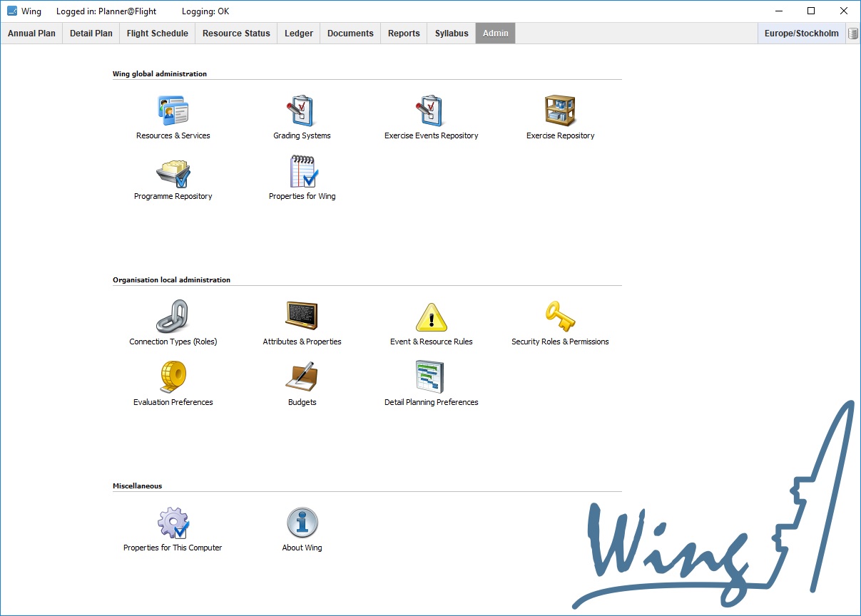This screenshot has width=861, height=616.
Task: Click the 'About Wing' label
Action: coord(302,548)
